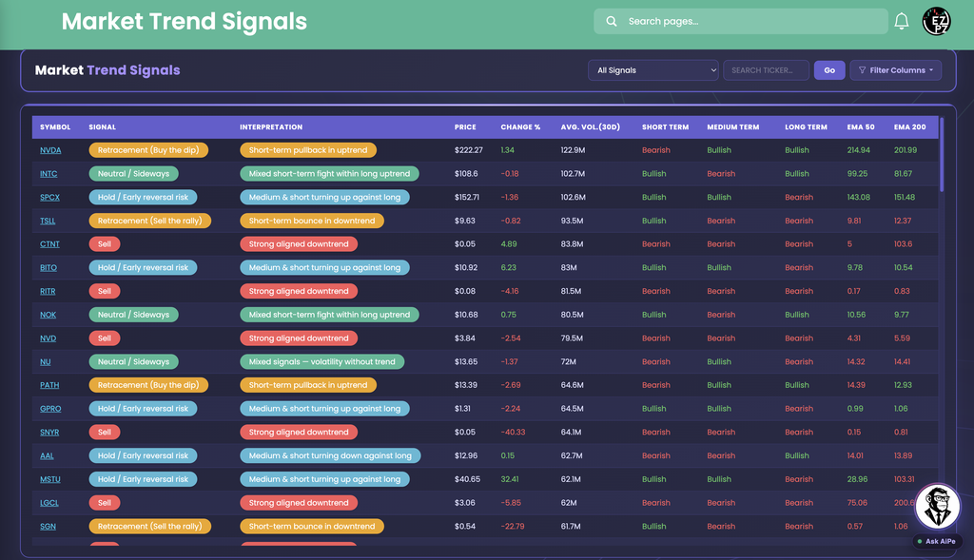Click NU's 'Mixed signals — volatility without trend'
The height and width of the screenshot is (560, 974).
(321, 362)
